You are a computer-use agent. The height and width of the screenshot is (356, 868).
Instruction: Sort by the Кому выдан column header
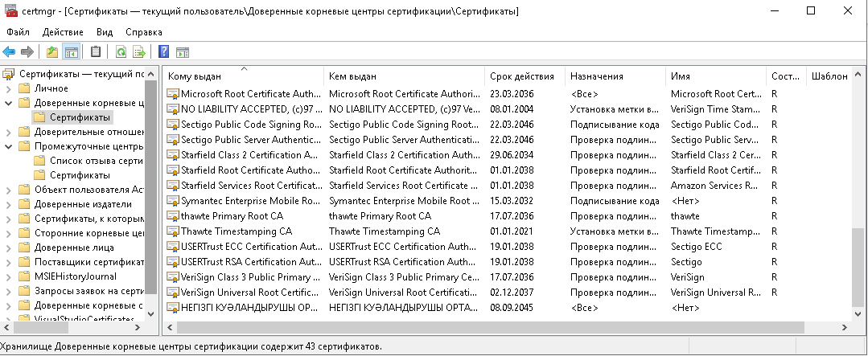[244, 76]
